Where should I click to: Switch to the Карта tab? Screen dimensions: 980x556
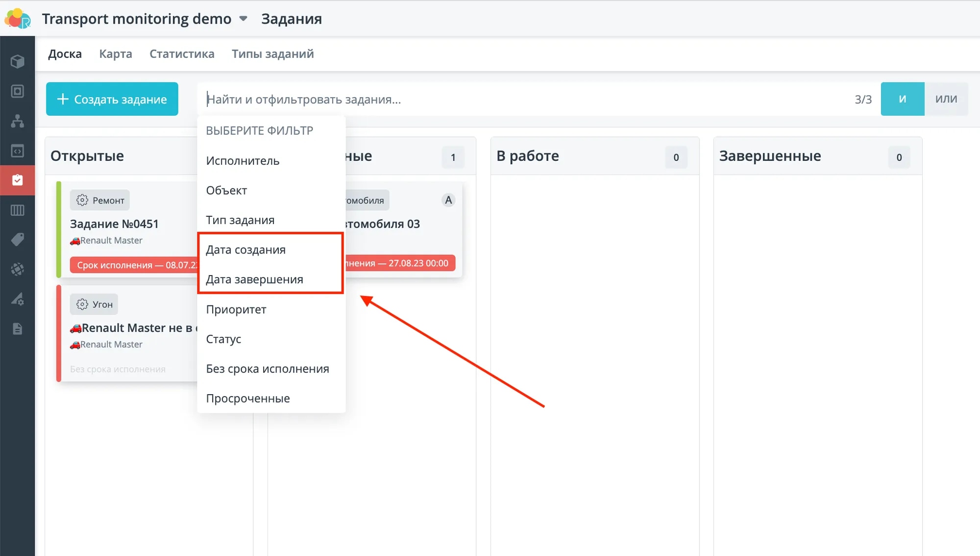(x=116, y=54)
